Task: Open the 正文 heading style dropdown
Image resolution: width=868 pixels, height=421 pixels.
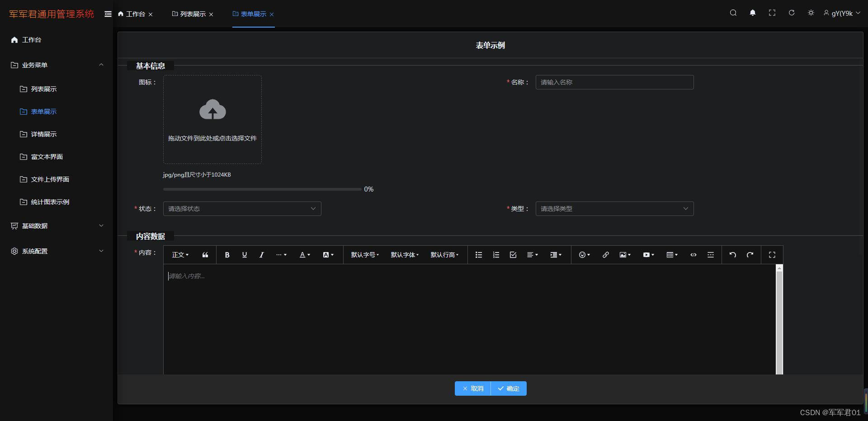Action: tap(180, 255)
